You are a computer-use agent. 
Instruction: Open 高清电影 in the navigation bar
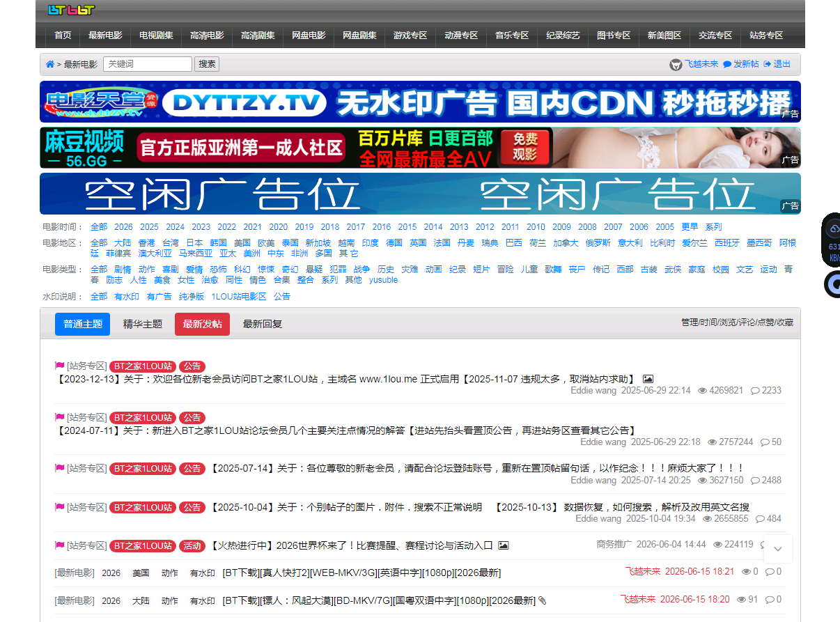pos(207,36)
